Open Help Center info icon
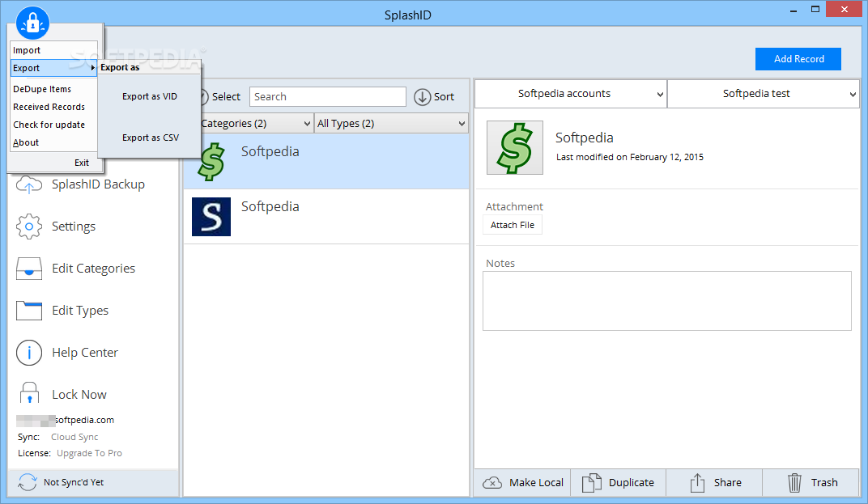 click(x=29, y=353)
